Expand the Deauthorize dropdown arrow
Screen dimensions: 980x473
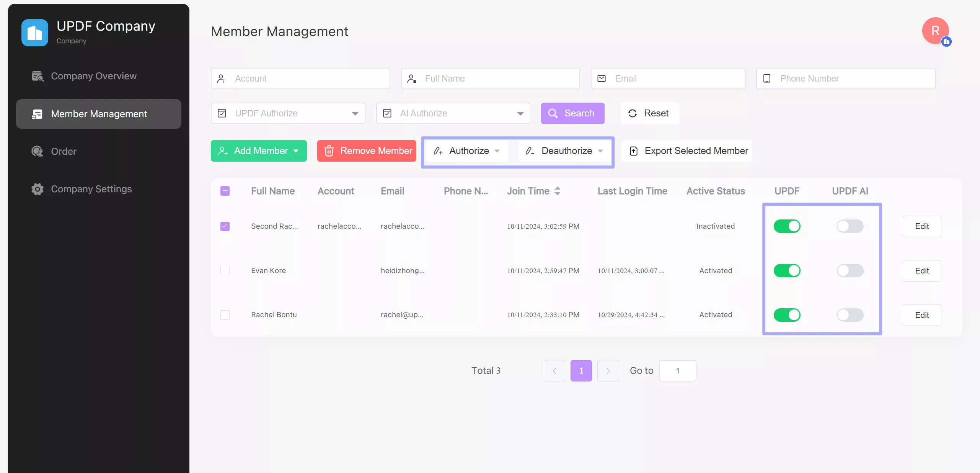coord(600,151)
